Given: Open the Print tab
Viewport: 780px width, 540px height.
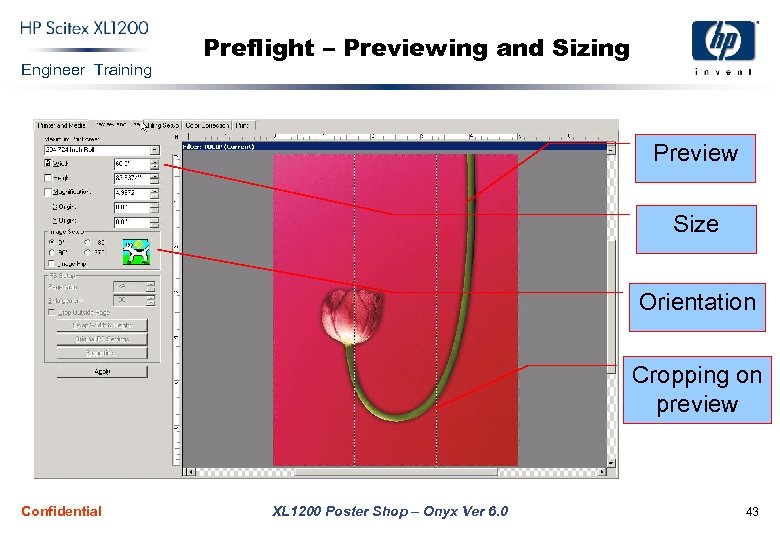Looking at the screenshot, I should pyautogui.click(x=243, y=125).
